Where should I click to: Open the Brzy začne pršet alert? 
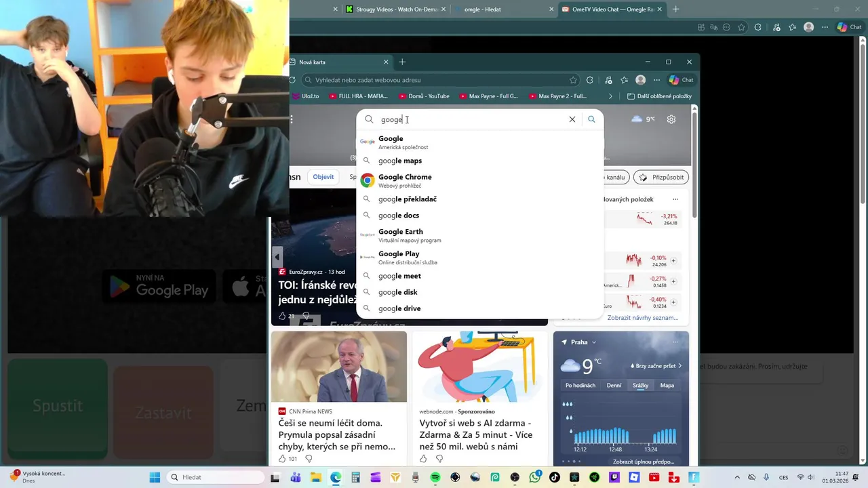(x=656, y=366)
